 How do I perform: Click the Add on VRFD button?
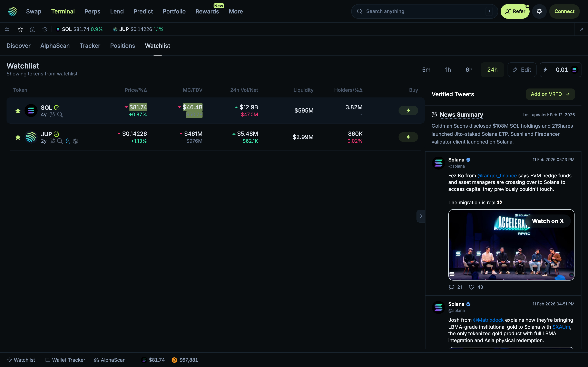[x=550, y=94]
